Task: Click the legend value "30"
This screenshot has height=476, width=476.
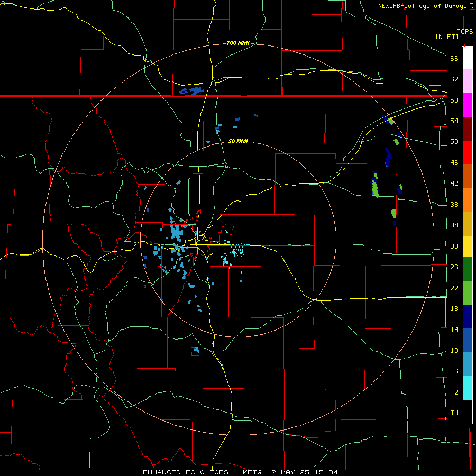Action: click(454, 246)
